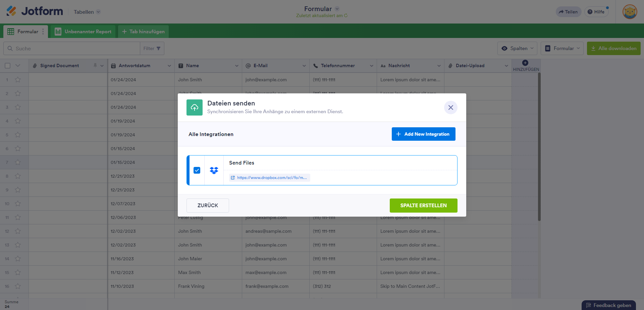Uncheck the Send Files integration checkbox
The image size is (644, 310).
[x=197, y=170]
